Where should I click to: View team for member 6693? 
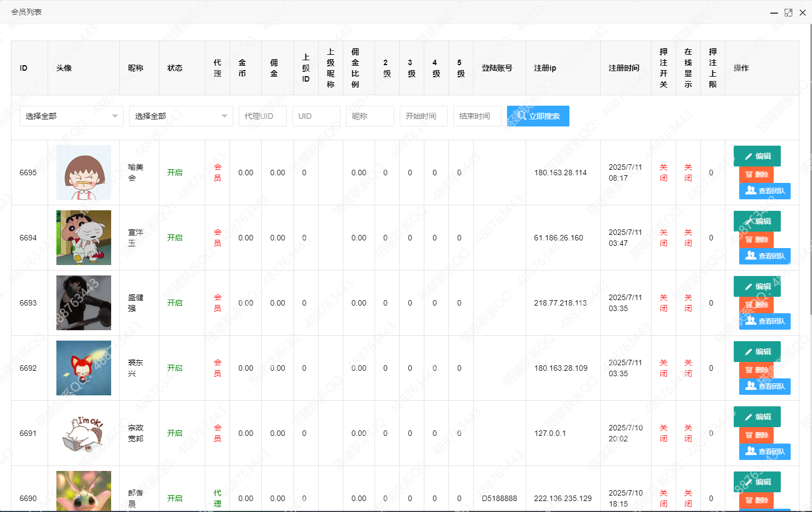(764, 321)
